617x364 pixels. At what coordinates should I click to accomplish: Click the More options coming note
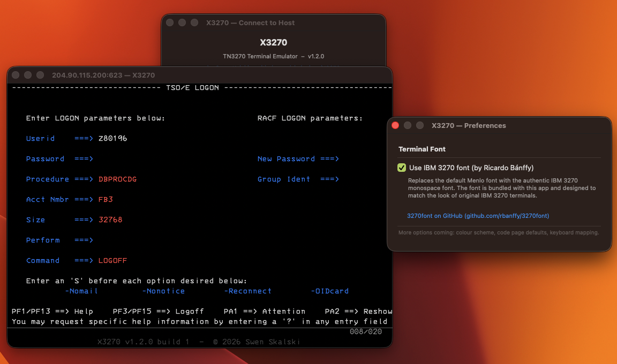(x=499, y=233)
